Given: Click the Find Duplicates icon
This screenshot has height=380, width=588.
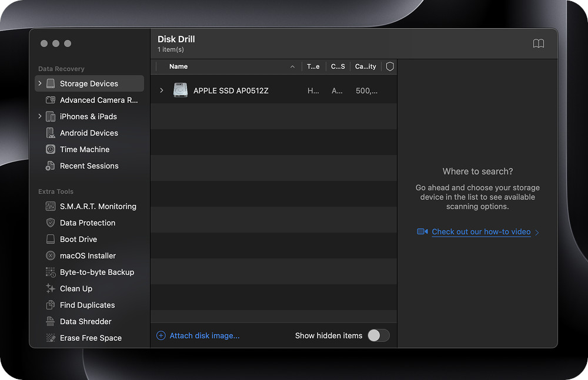Looking at the screenshot, I should coord(51,305).
